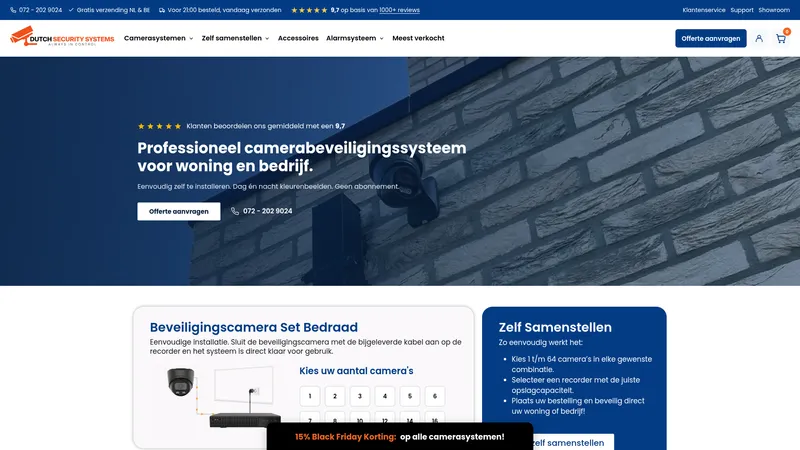Expand the Zelf samenstellen menu chevron
This screenshot has width=800, height=450.
267,39
